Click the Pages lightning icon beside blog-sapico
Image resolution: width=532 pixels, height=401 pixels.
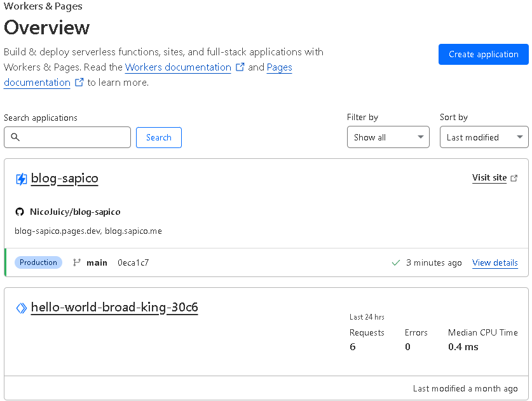pos(22,179)
